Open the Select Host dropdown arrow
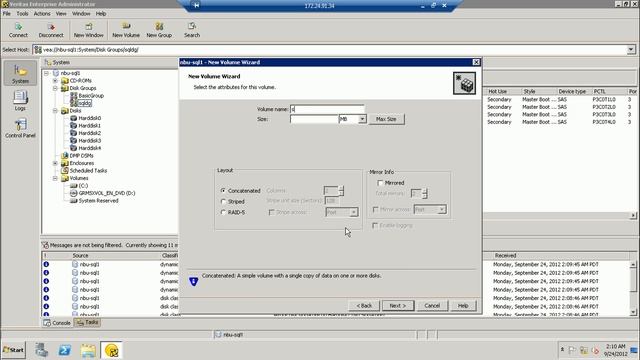Image resolution: width=640 pixels, height=360 pixels. coord(631,50)
